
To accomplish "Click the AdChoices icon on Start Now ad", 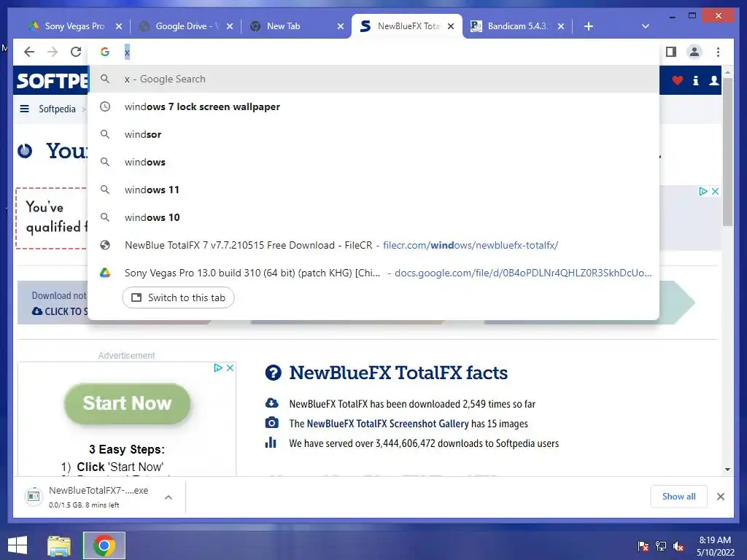I will coord(218,367).
